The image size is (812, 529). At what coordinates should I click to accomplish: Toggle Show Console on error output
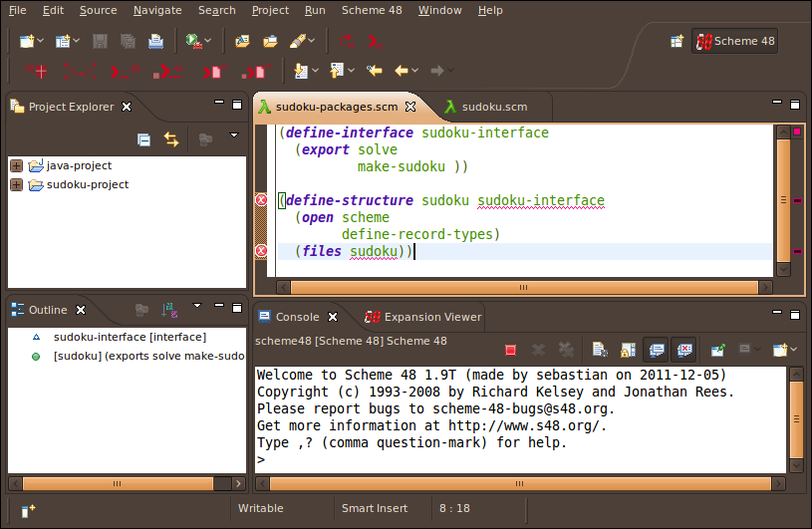(684, 350)
